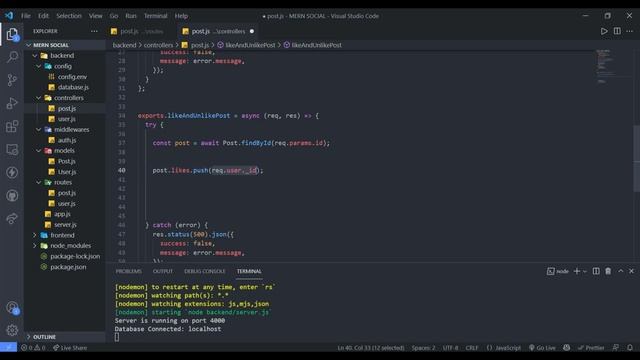Open the Extensions view
Viewport: 640px width, 360px height.
click(x=12, y=126)
